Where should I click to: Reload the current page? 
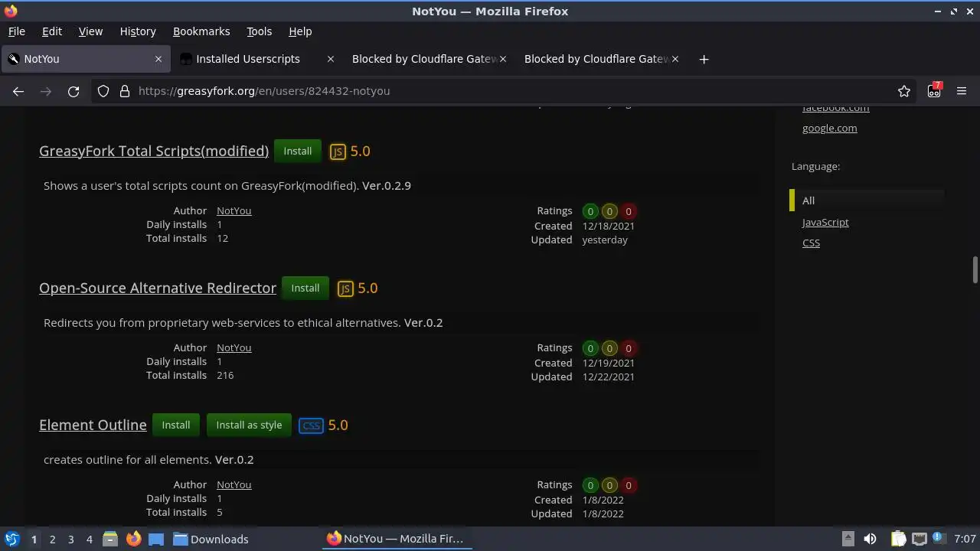[73, 91]
